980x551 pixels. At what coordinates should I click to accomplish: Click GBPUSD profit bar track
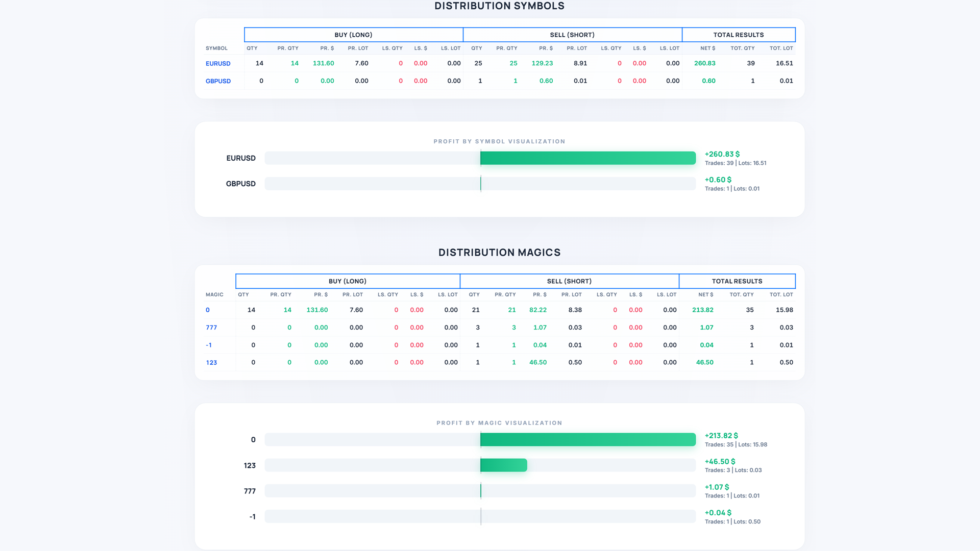point(480,184)
